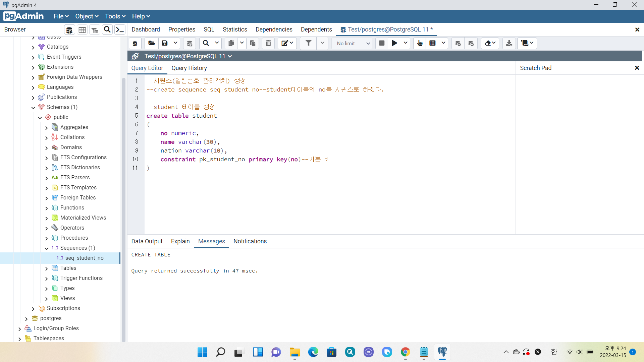Switch to the Data Output tab

147,241
